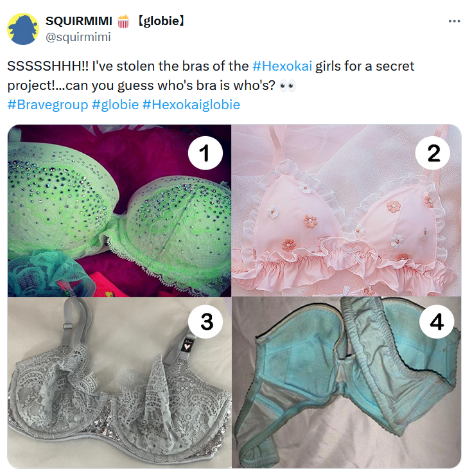Image resolution: width=472 pixels, height=476 pixels.
Task: Click the tweet text body
Action: click(211, 76)
